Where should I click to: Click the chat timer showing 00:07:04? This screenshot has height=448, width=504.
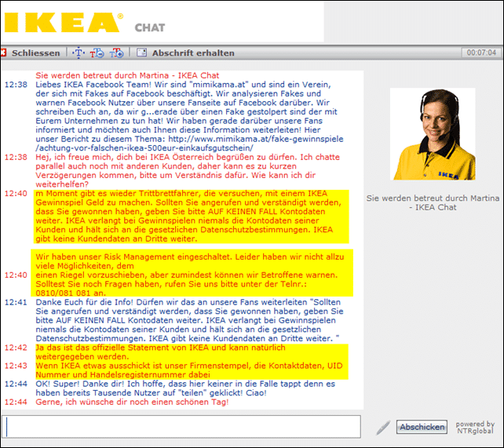point(481,53)
